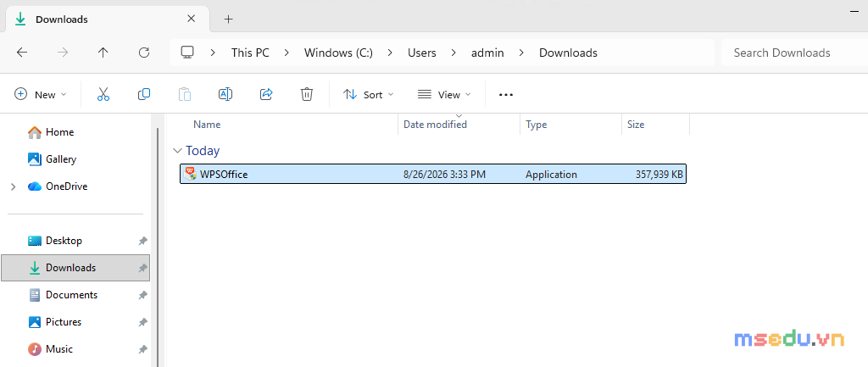The width and height of the screenshot is (868, 367).
Task: Click the pin icon beside Desktop
Action: 142,241
